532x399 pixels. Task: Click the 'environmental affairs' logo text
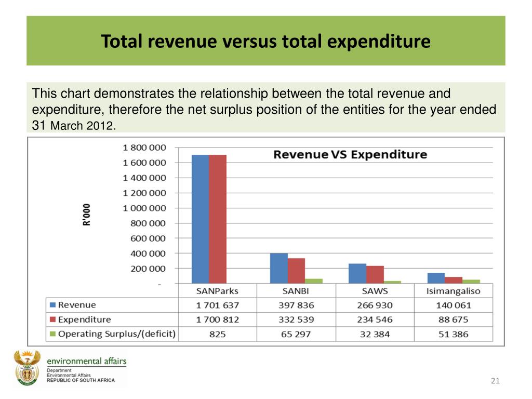[x=87, y=361]
